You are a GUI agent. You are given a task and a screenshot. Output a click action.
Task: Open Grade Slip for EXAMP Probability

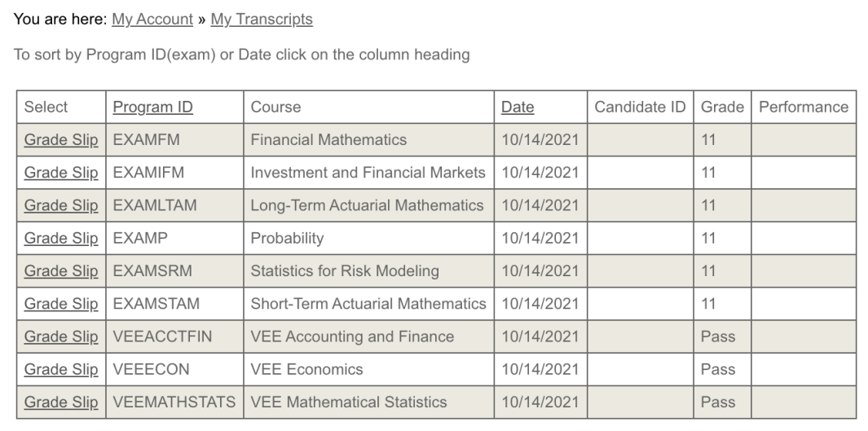point(61,238)
